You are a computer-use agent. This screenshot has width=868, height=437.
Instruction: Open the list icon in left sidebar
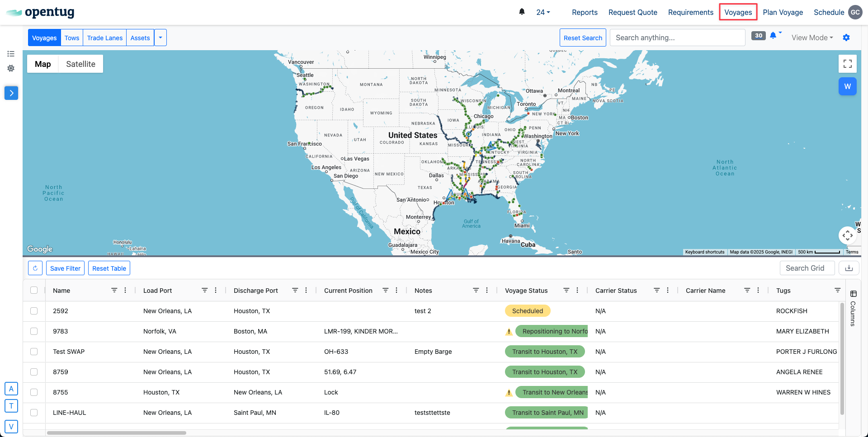[11, 54]
